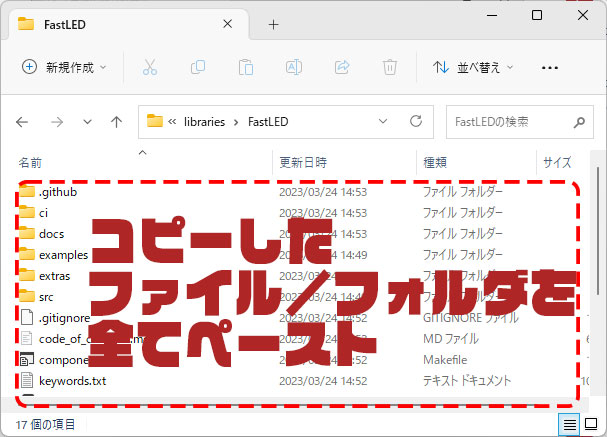Select the extras folder icon
This screenshot has height=437, width=607.
pos(27,275)
